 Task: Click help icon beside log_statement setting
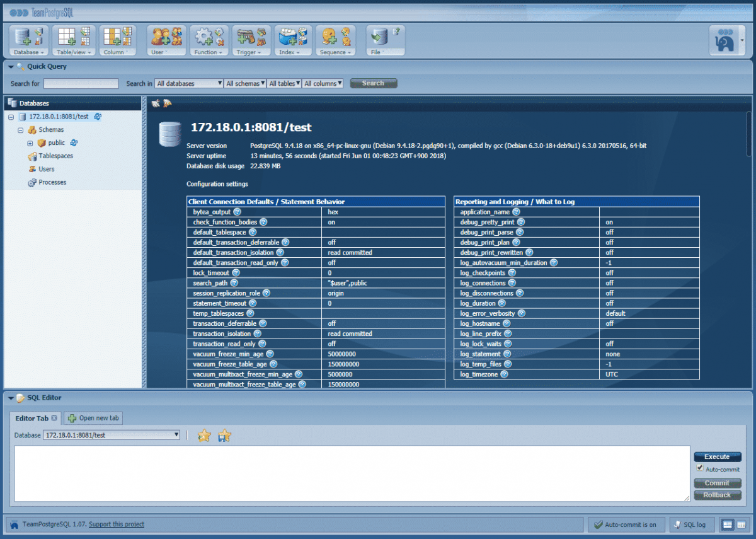(x=507, y=354)
